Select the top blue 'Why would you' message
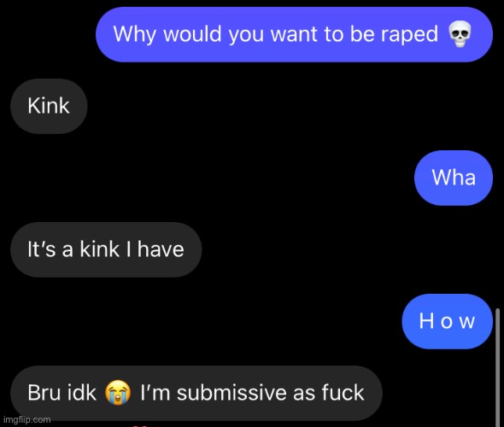Screen dimensions: 504x427 click(294, 34)
